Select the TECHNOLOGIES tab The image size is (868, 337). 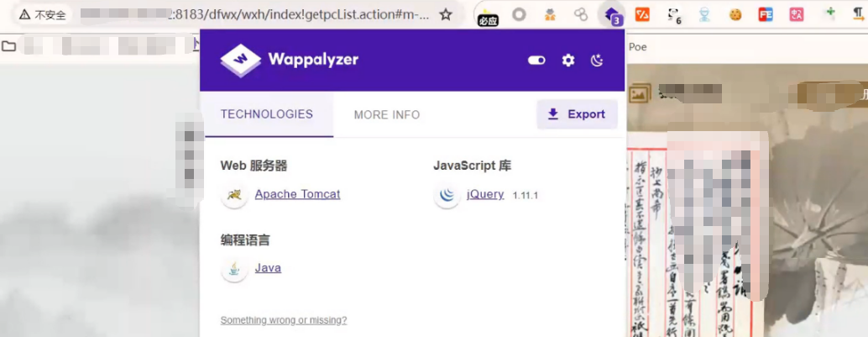tap(266, 114)
